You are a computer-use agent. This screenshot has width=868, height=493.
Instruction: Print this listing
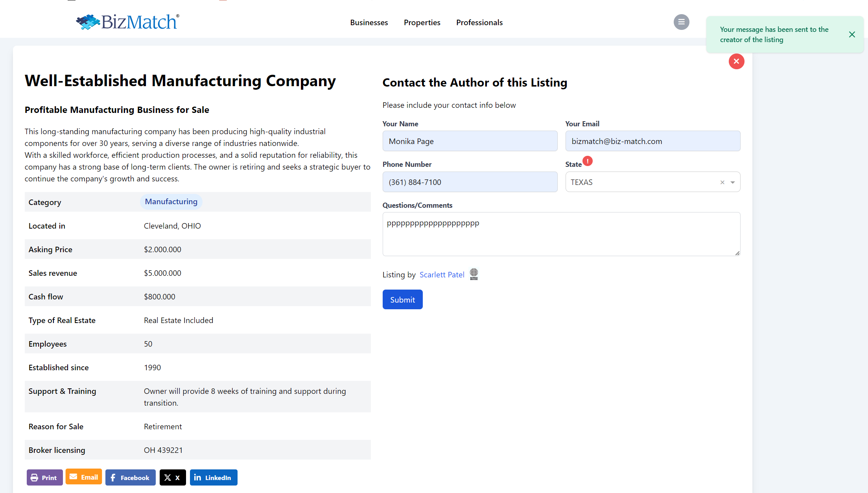44,477
